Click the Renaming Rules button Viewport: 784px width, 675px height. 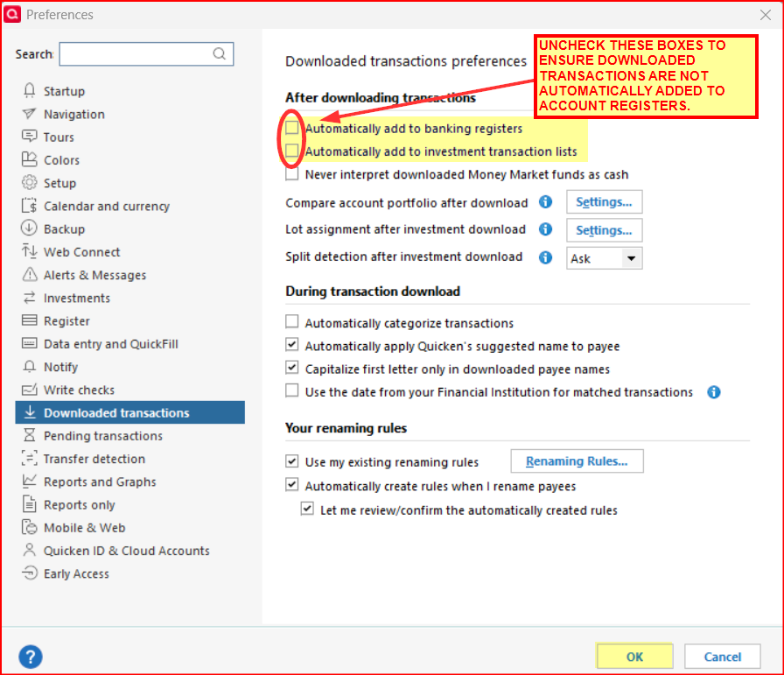pos(577,461)
